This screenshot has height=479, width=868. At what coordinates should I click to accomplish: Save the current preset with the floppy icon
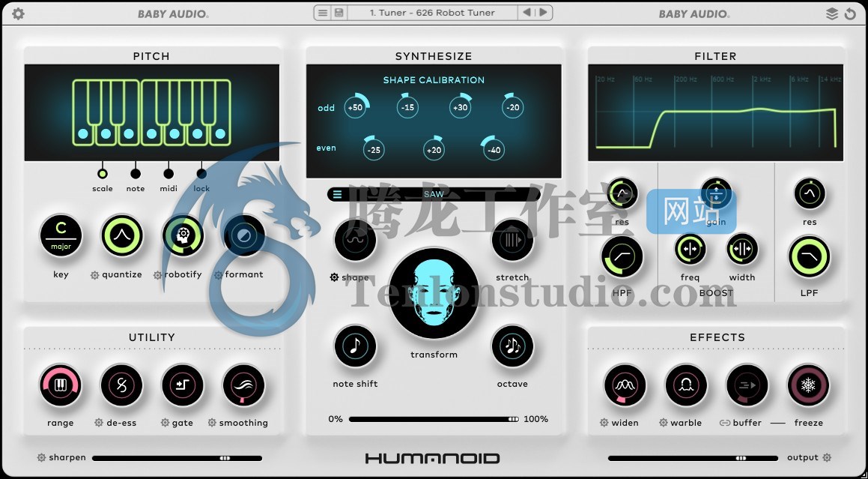point(339,12)
